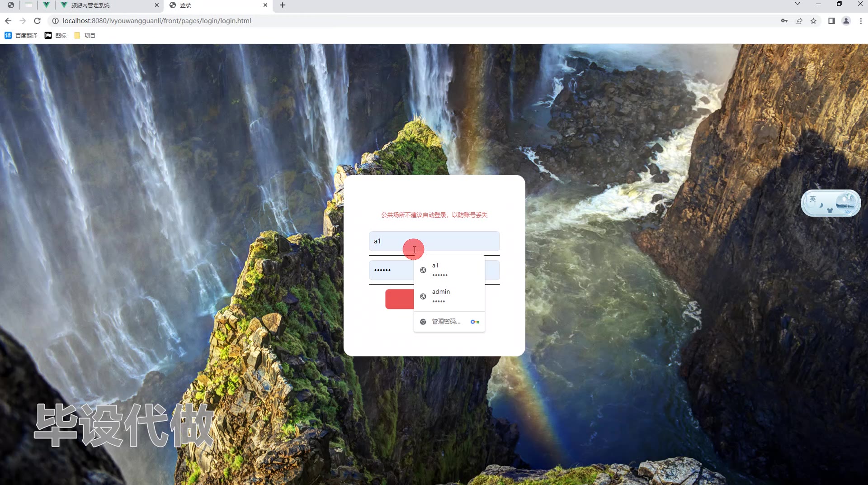Reload the login page
This screenshot has width=868, height=485.
38,21
